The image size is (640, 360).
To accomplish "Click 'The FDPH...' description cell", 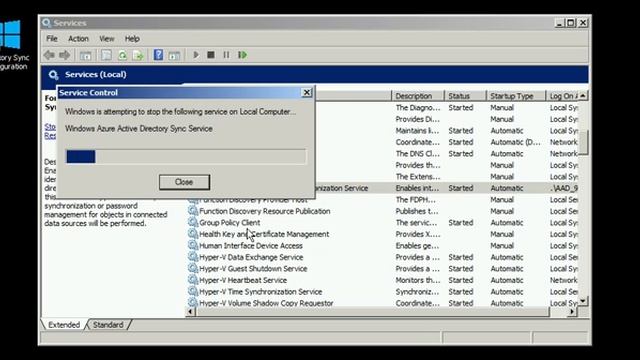I will tap(416, 200).
